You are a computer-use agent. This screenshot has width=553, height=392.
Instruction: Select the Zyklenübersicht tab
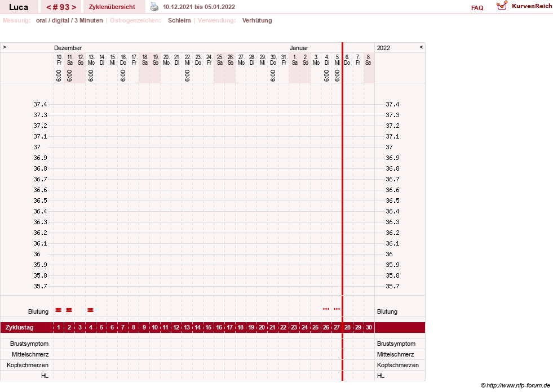112,7
